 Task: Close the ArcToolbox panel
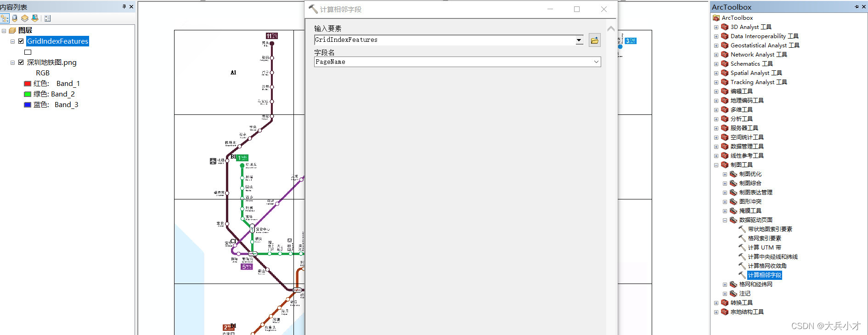click(864, 6)
